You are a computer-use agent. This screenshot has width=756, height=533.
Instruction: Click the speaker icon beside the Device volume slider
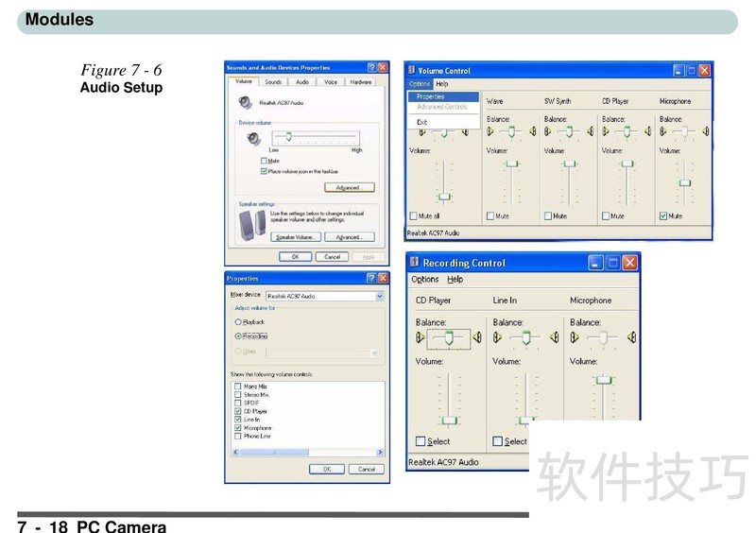(x=252, y=139)
